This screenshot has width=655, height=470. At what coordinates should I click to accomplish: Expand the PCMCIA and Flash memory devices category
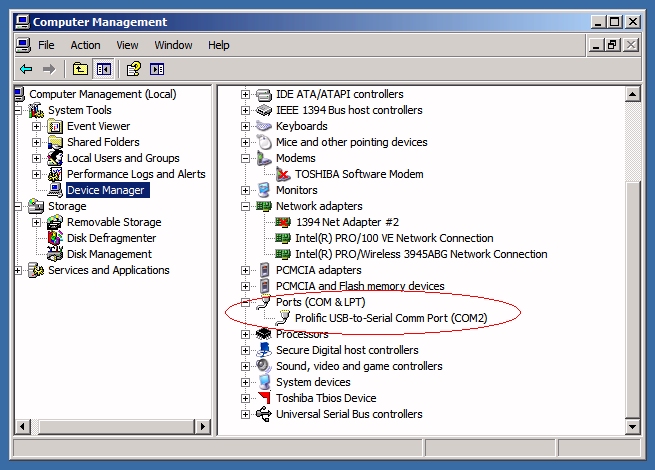pyautogui.click(x=245, y=286)
